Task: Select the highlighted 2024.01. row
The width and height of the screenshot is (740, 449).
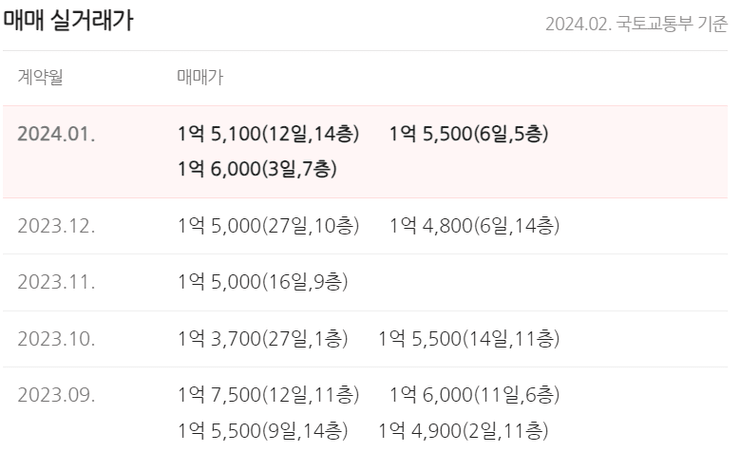Action: (365, 152)
